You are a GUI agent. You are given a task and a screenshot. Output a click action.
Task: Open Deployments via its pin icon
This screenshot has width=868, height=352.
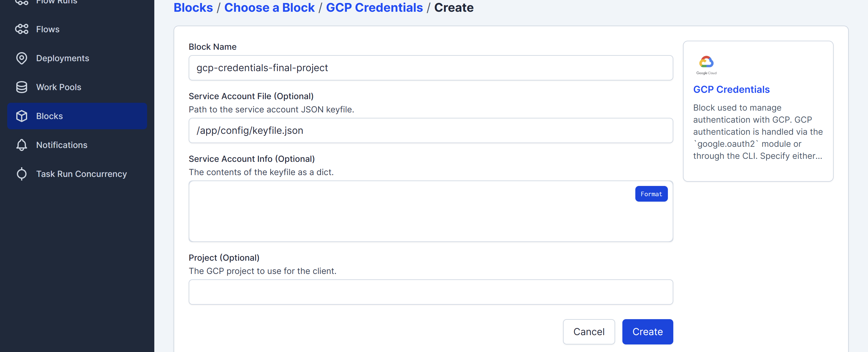point(22,58)
